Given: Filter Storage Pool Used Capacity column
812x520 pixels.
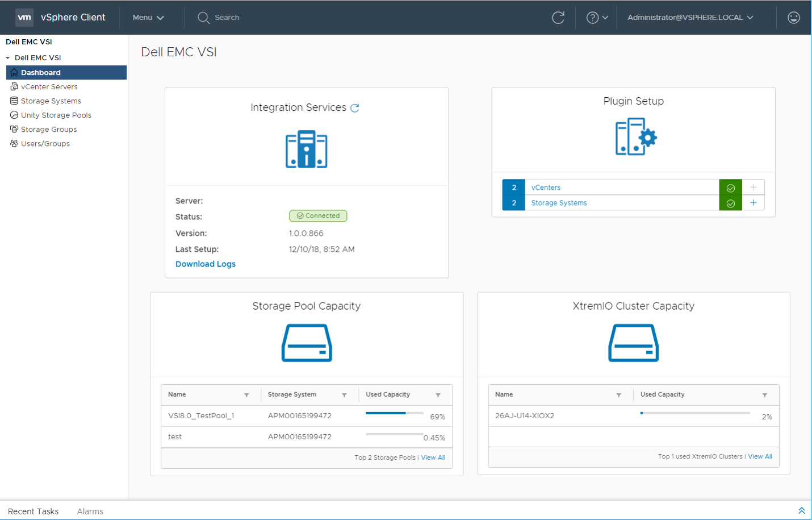Looking at the screenshot, I should 438,395.
